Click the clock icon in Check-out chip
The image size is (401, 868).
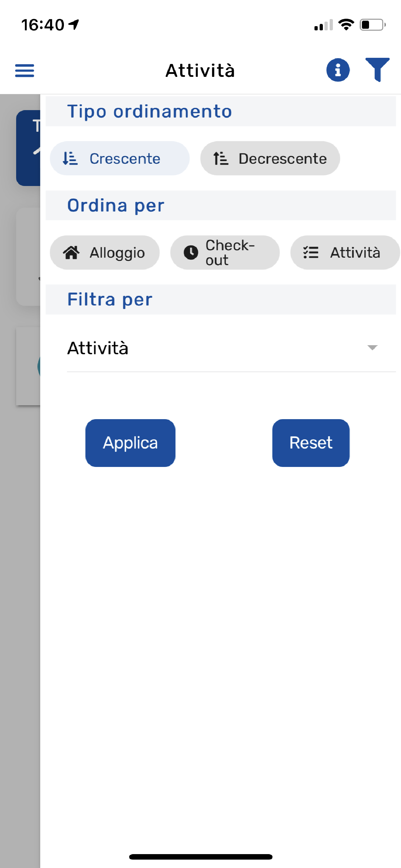191,253
